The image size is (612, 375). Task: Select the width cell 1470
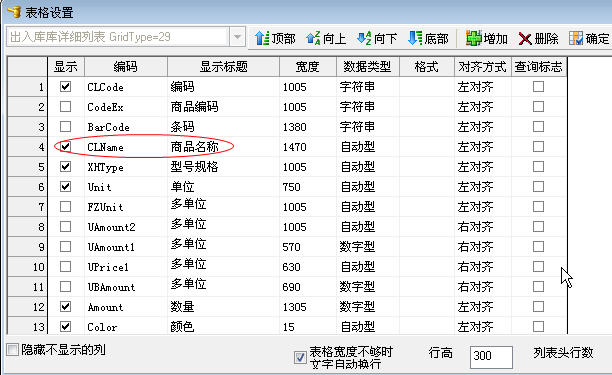coord(308,147)
